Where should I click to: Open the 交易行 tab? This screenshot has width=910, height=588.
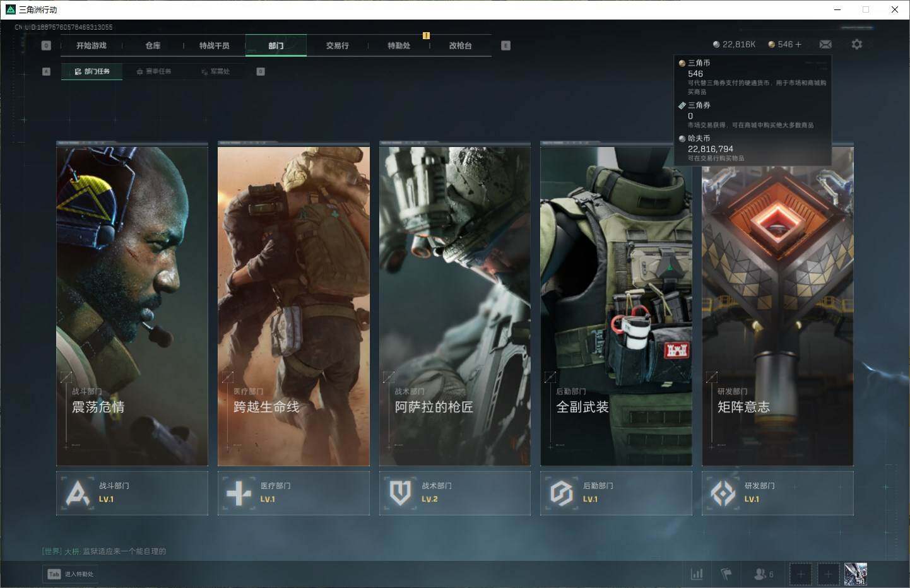337,45
